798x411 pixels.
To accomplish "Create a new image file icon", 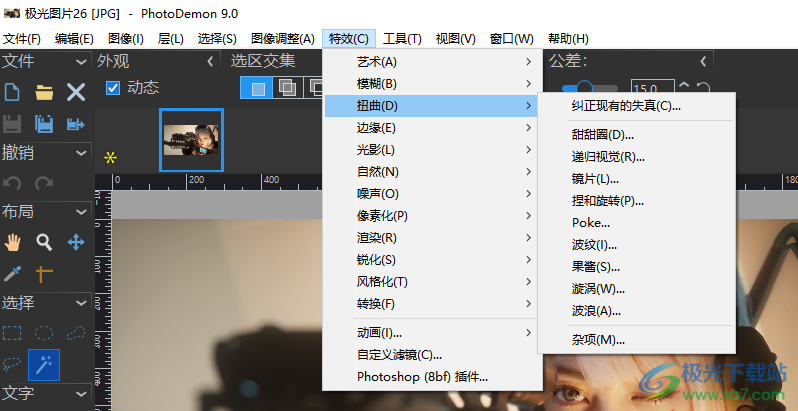I will 12,93.
